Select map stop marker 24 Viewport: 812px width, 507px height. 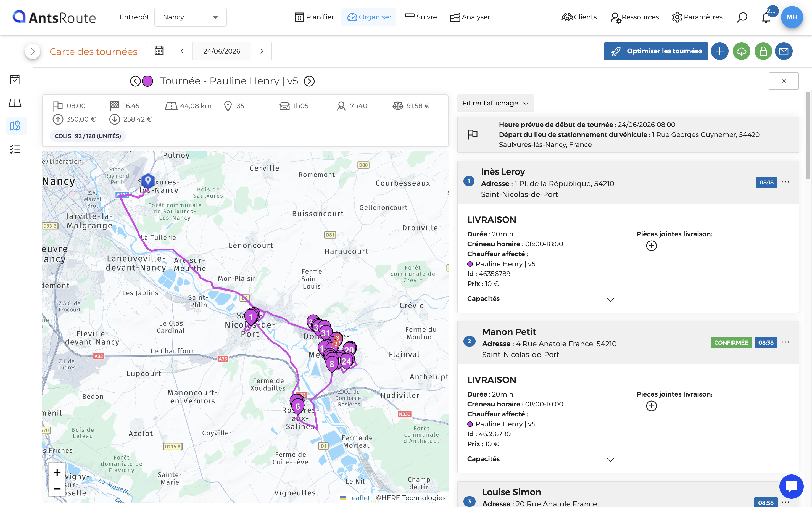[346, 361]
